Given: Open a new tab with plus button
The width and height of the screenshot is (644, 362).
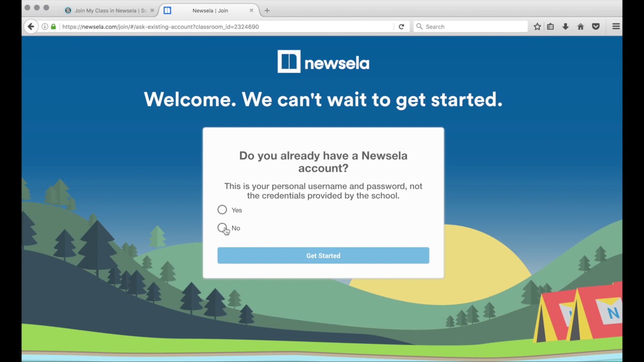Looking at the screenshot, I should 267,11.
